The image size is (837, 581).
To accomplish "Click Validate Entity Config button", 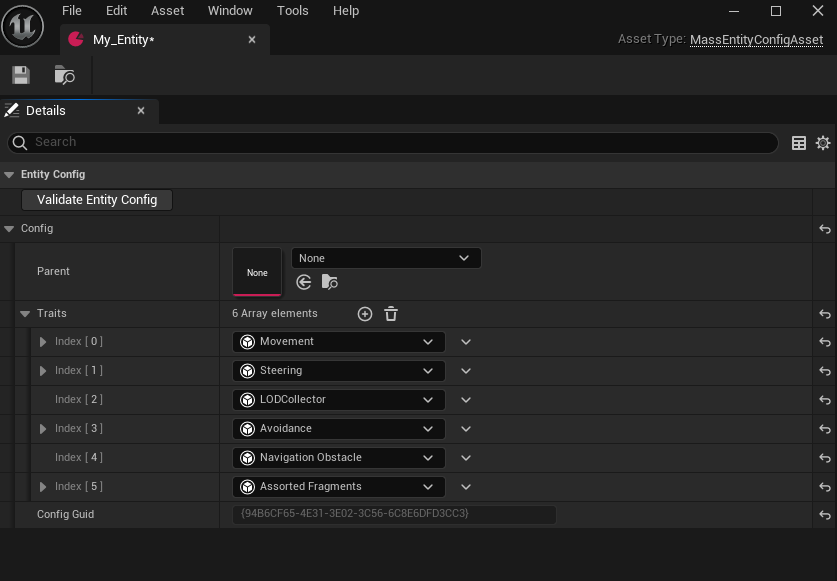I will point(97,200).
